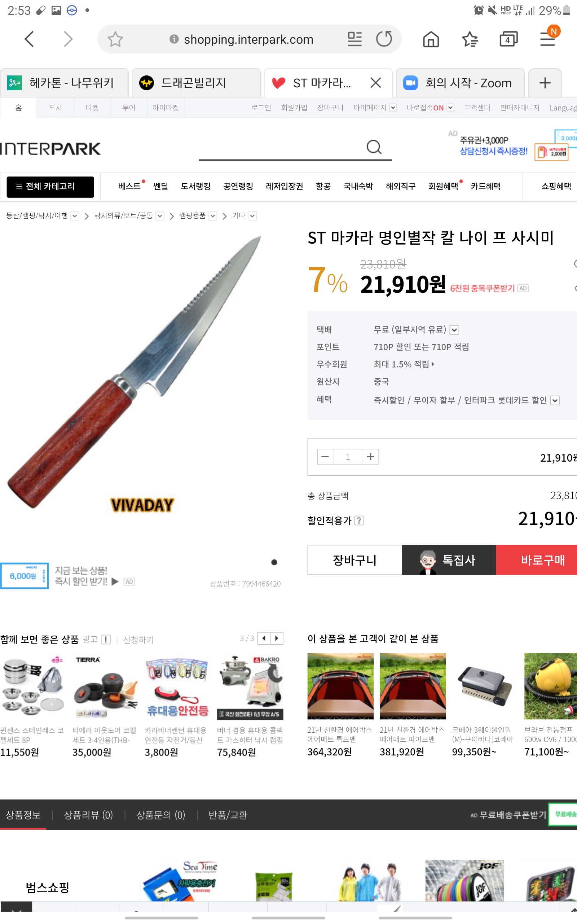Screen dimensions: 577x924
Task: Open 전체 카테고리 menu
Action: 50,187
